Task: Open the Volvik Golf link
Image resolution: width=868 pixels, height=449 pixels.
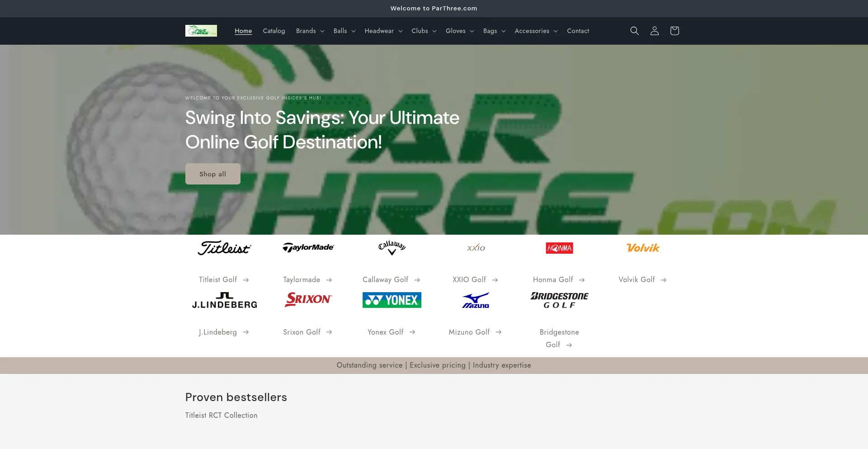Action: [x=643, y=280]
